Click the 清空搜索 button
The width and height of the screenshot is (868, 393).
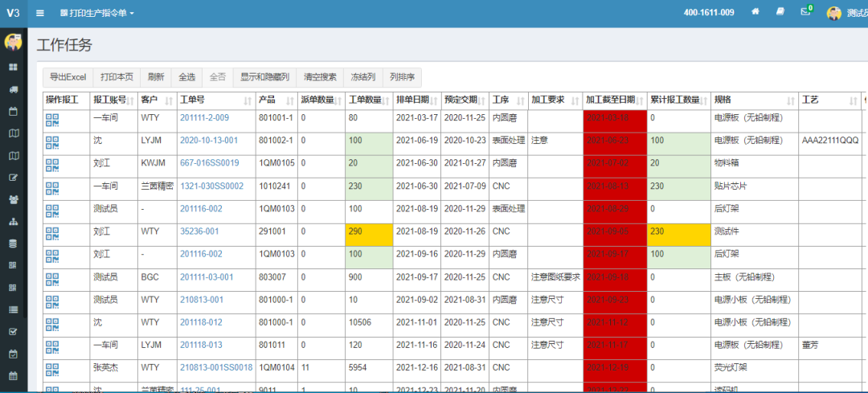point(320,77)
